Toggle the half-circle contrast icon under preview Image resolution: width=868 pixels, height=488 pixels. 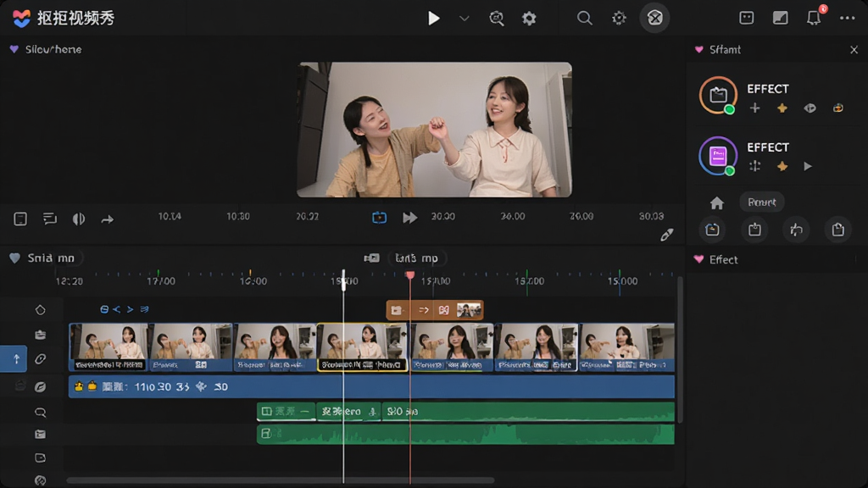click(x=79, y=219)
